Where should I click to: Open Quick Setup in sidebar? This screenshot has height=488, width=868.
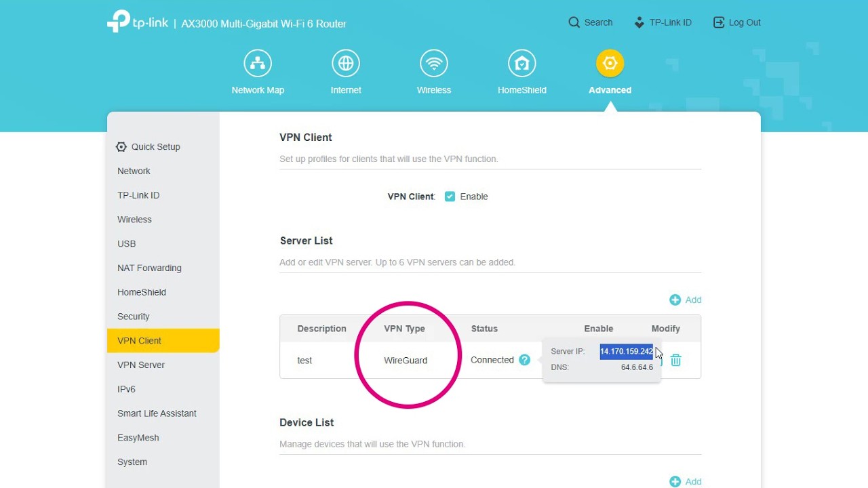click(x=155, y=147)
